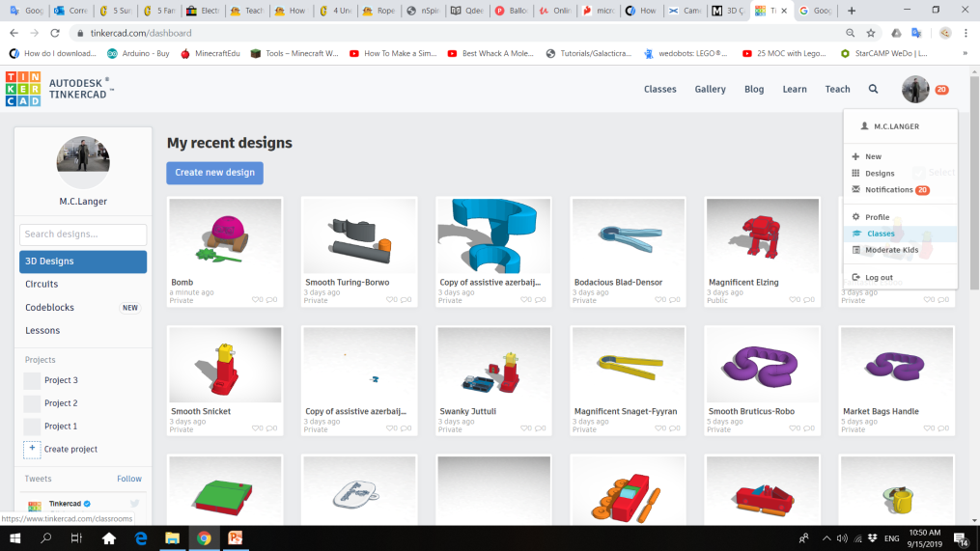Click the door icon beside Log out

pyautogui.click(x=855, y=277)
